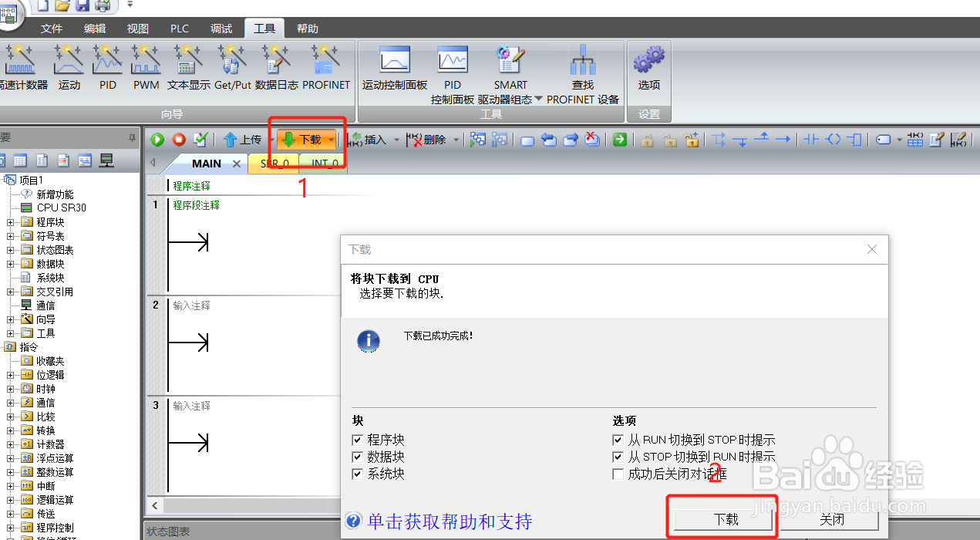Open the 文件 ribbon tab

(x=52, y=29)
